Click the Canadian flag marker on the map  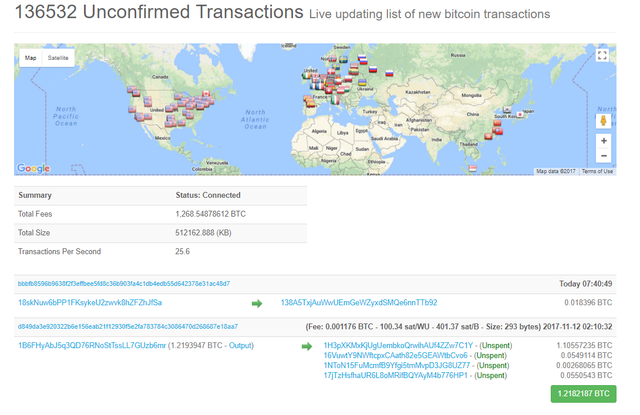(206, 93)
